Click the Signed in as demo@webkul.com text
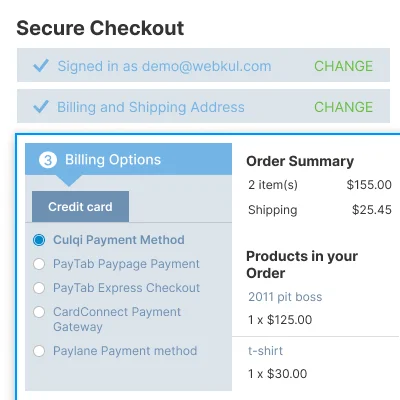400x400 pixels. pyautogui.click(x=164, y=66)
